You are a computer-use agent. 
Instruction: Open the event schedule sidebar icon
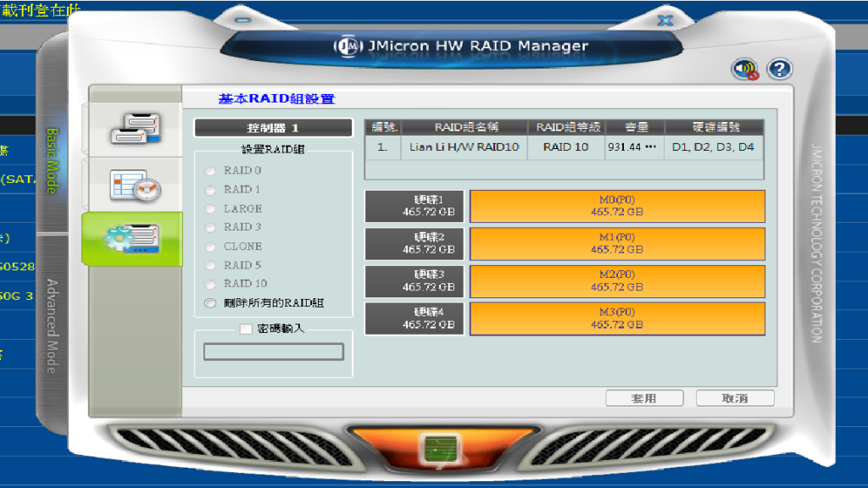tap(136, 185)
